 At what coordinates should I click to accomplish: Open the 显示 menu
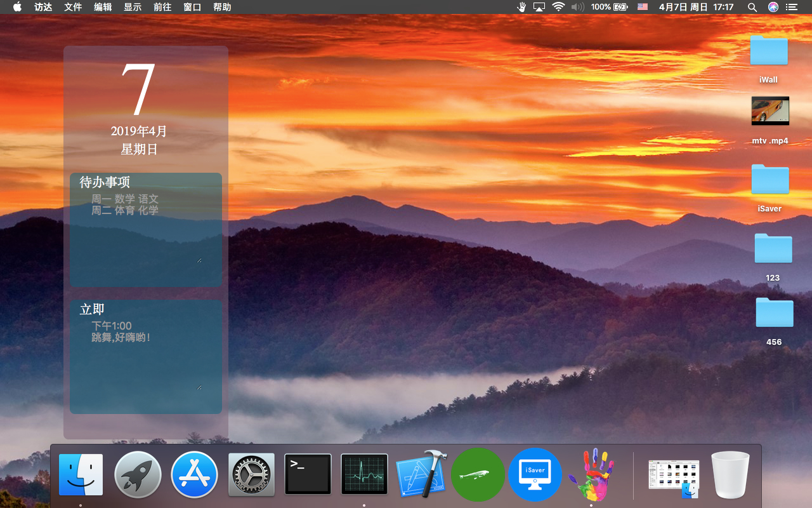133,7
